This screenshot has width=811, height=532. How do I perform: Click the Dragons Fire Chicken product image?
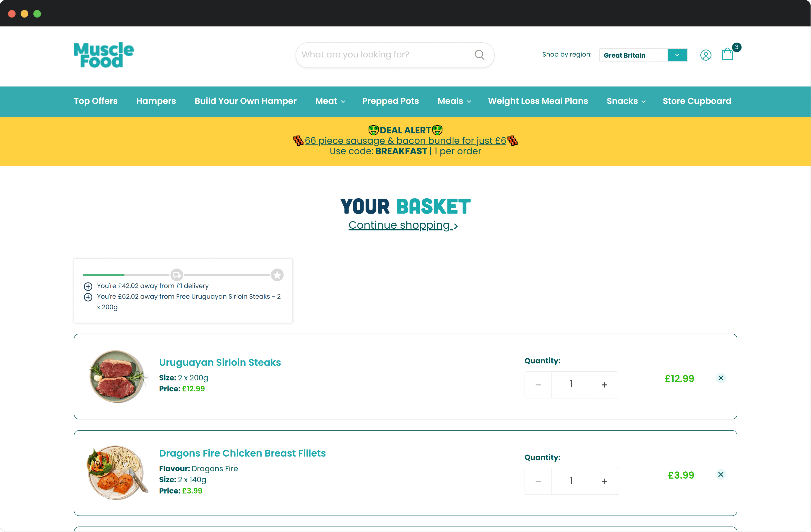click(x=117, y=473)
